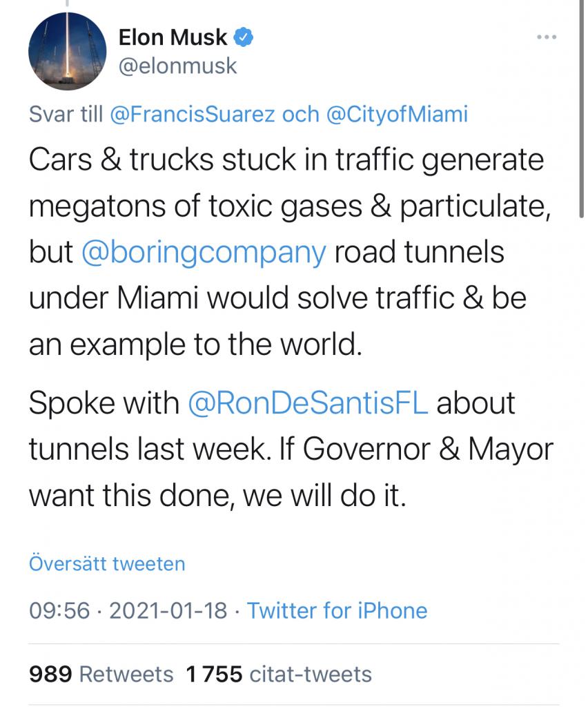588x707 pixels.
Task: Click Översätt tweeten to translate
Action: tap(107, 564)
